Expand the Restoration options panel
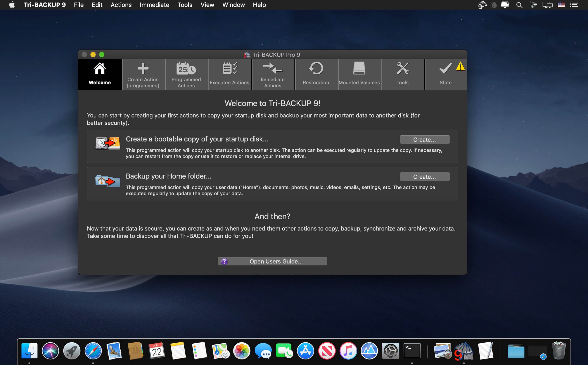 click(315, 74)
